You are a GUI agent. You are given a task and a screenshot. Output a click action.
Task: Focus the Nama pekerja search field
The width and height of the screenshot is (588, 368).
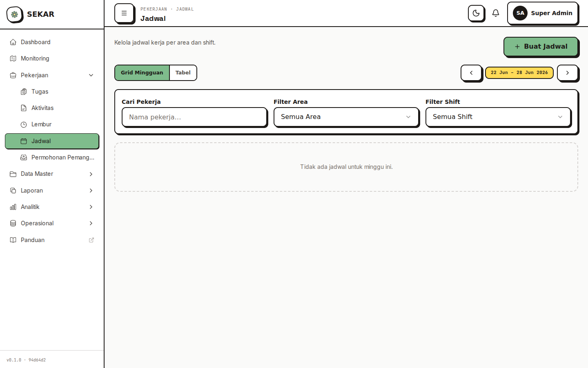pyautogui.click(x=194, y=117)
